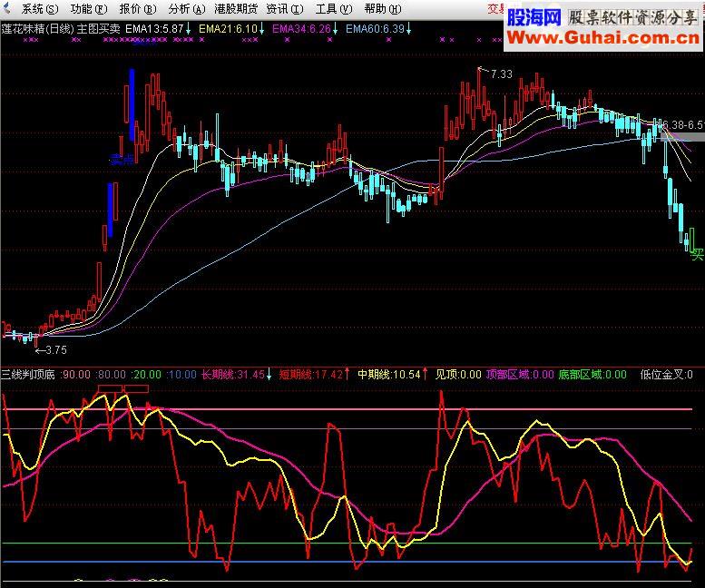Click the 莲花味精(日线) 主图买卖 title

(61, 29)
